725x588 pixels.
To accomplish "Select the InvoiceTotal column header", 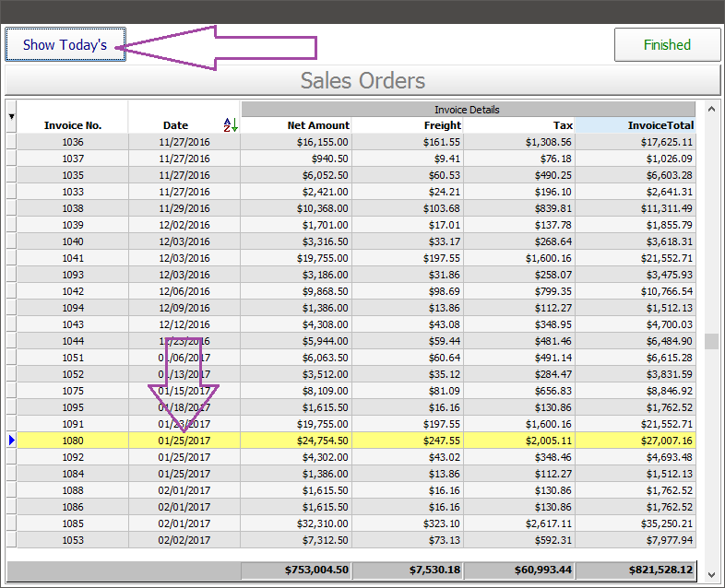I will tap(636, 125).
